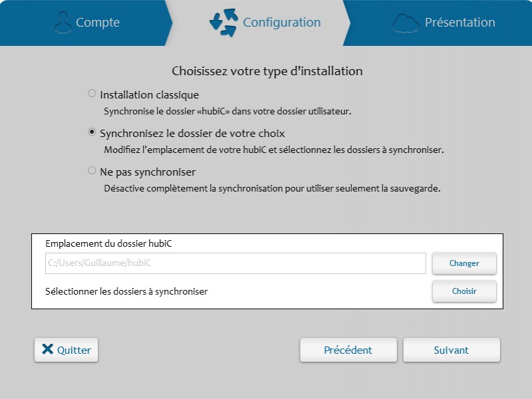Viewport: 532px width, 399px height.
Task: Go back with the Précédent button
Action: (x=348, y=350)
